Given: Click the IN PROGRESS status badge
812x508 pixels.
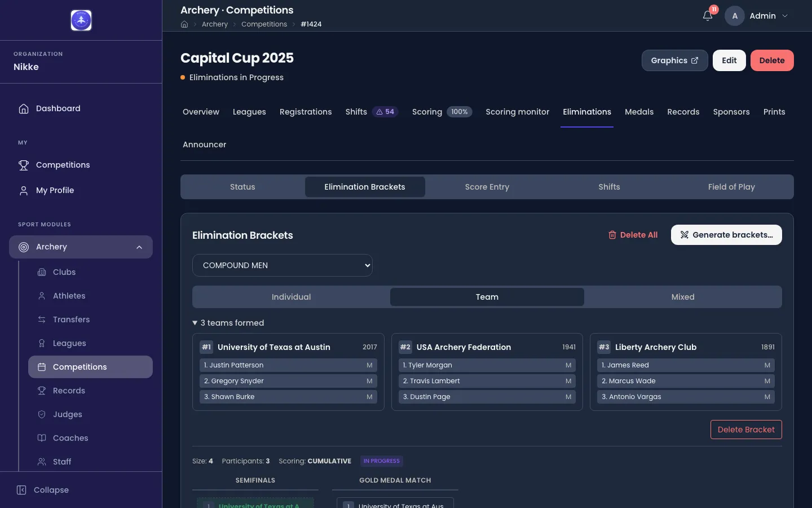Looking at the screenshot, I should tap(382, 461).
